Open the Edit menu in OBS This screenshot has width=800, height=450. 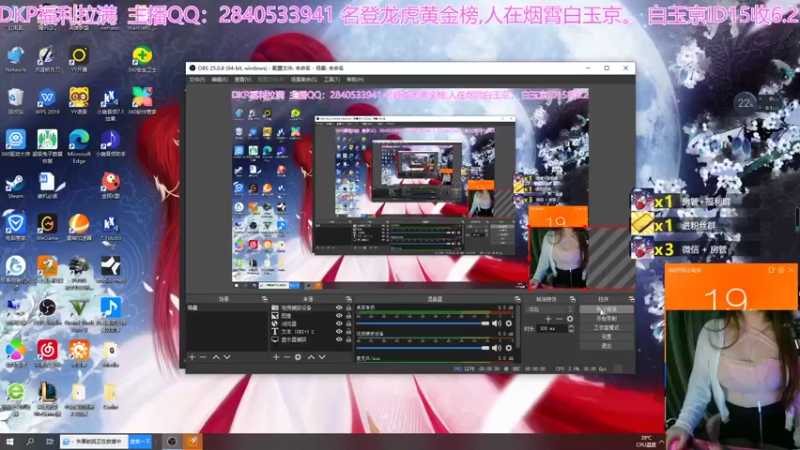click(219, 80)
